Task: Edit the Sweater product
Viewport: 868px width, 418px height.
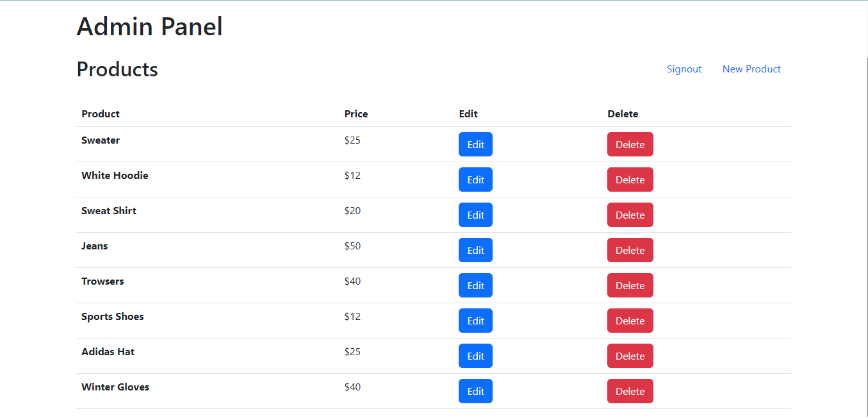Action: [475, 144]
